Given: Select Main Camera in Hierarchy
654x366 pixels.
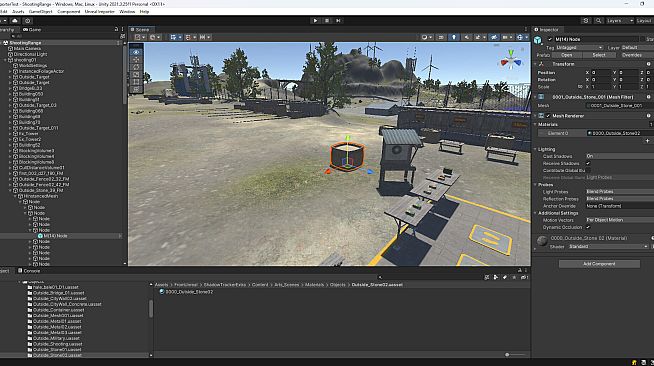Looking at the screenshot, I should coord(27,49).
